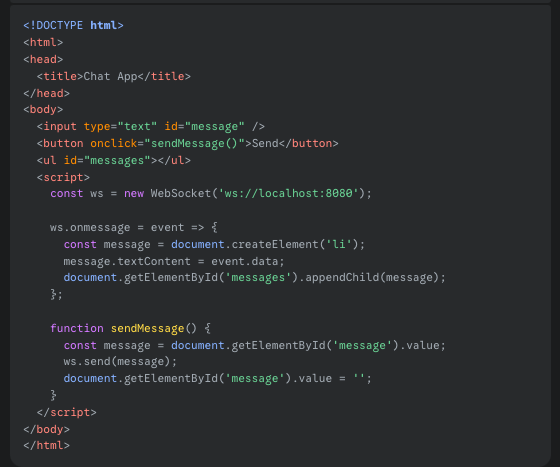The image size is (560, 467).
Task: Click the input type="text" attribute
Action: (120, 126)
